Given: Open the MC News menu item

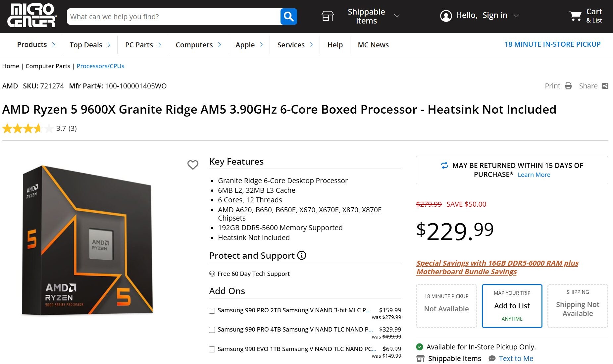Looking at the screenshot, I should pyautogui.click(x=373, y=45).
